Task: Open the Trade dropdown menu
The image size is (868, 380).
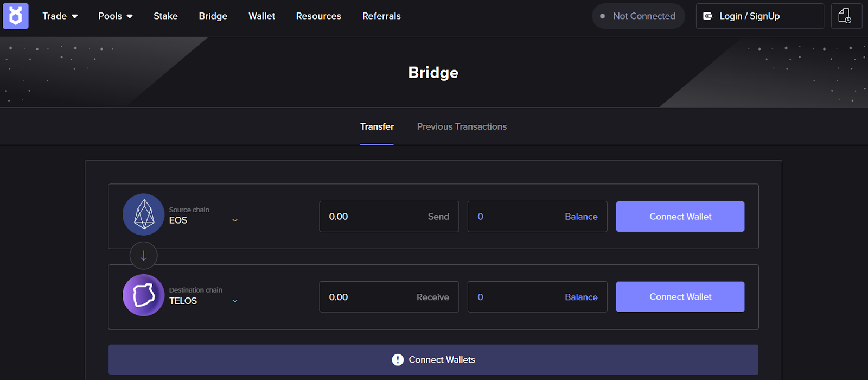Action: tap(60, 16)
